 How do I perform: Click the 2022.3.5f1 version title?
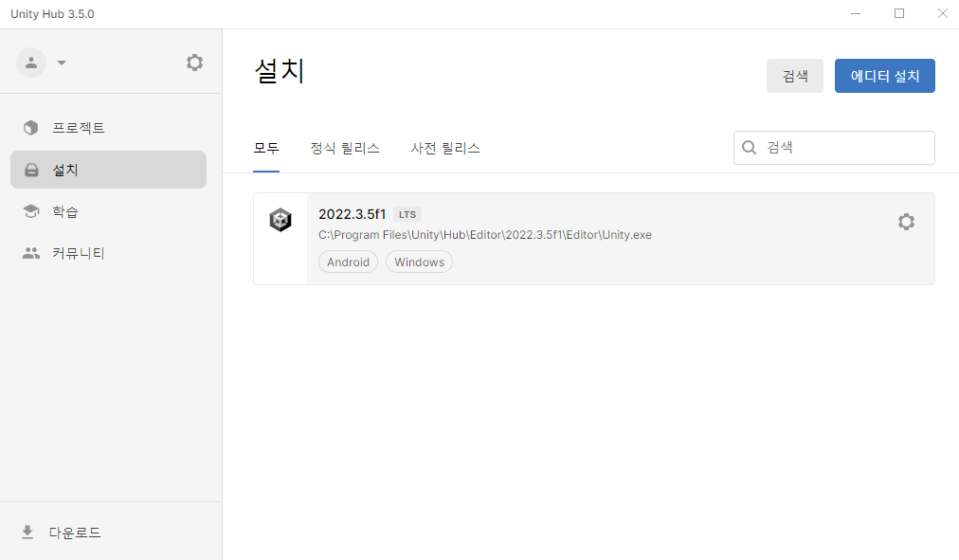tap(353, 214)
